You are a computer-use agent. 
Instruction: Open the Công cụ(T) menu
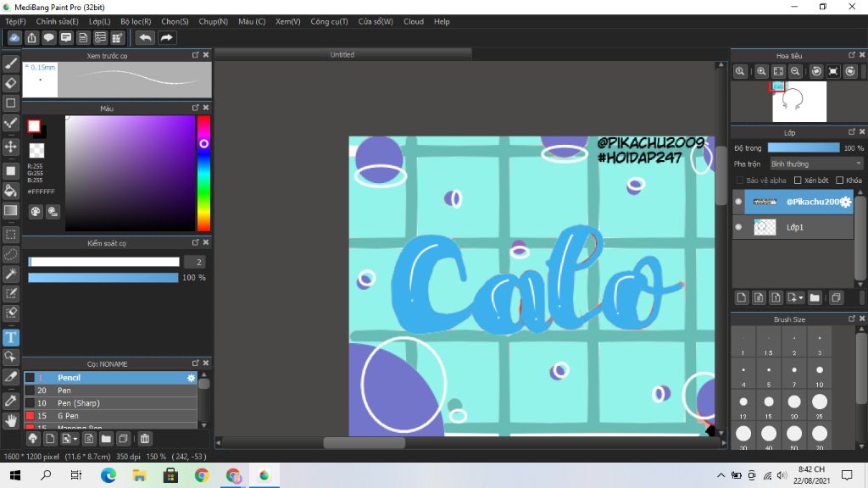329,21
